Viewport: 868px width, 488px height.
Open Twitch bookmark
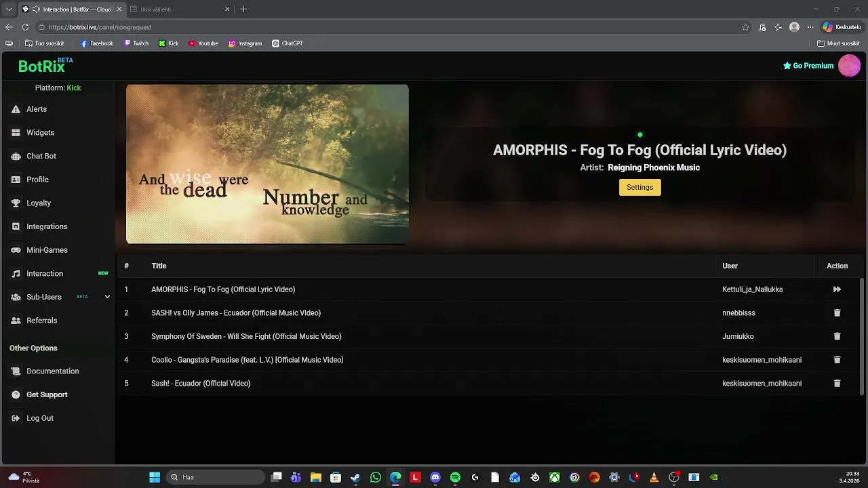pyautogui.click(x=136, y=43)
